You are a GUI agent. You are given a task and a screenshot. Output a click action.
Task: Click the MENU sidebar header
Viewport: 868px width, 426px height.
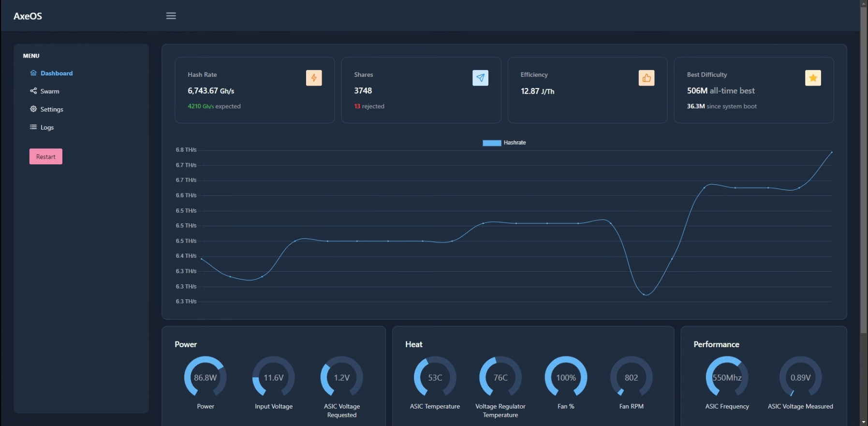pos(31,56)
